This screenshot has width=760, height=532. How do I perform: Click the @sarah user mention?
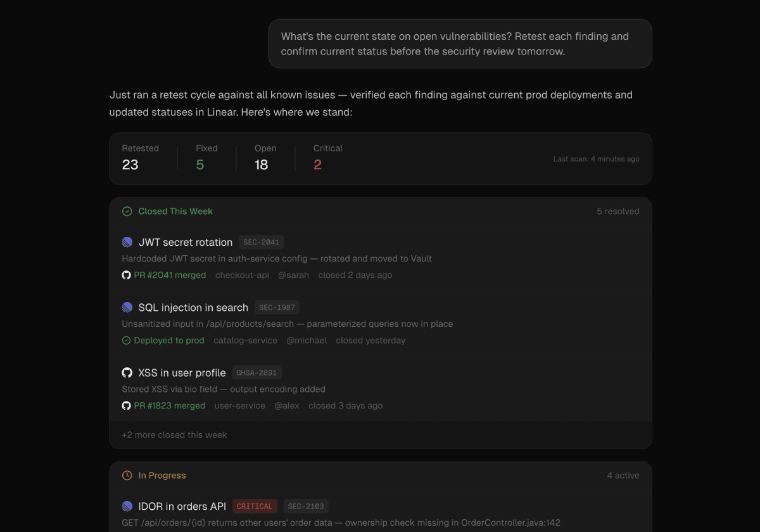click(294, 275)
